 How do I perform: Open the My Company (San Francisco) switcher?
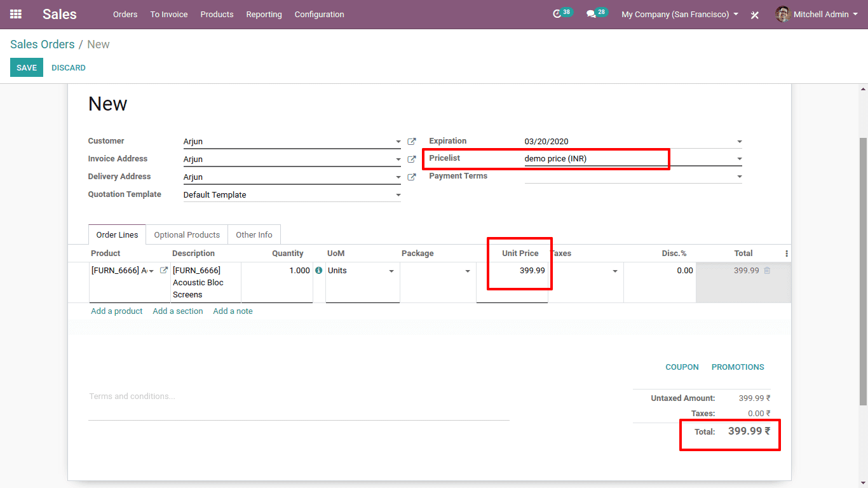point(680,14)
